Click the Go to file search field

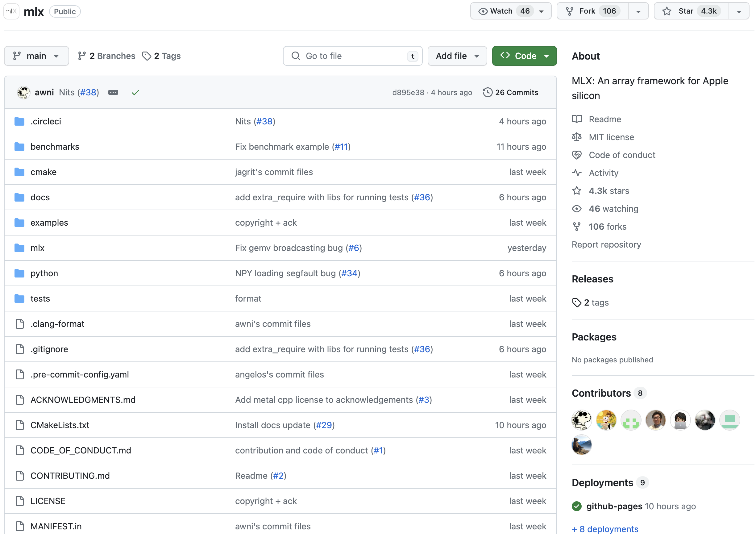[352, 56]
